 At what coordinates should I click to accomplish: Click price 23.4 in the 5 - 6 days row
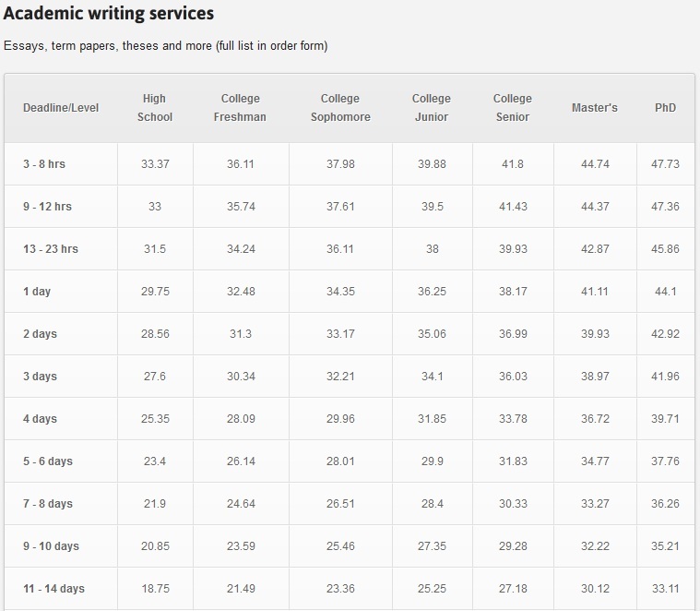point(155,461)
